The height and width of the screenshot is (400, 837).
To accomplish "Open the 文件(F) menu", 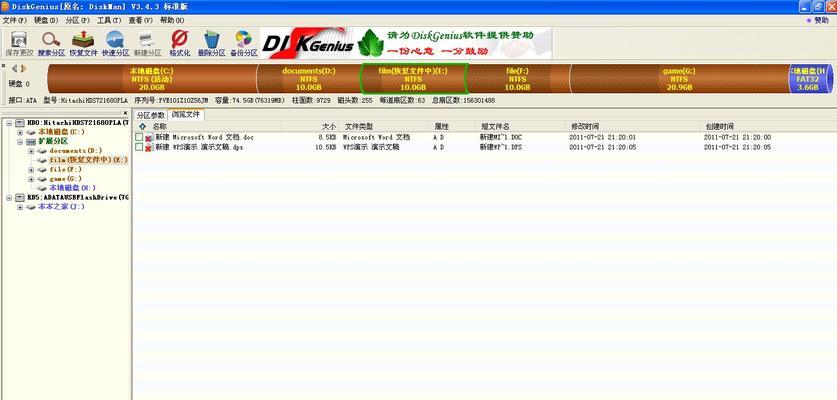I will pos(14,20).
